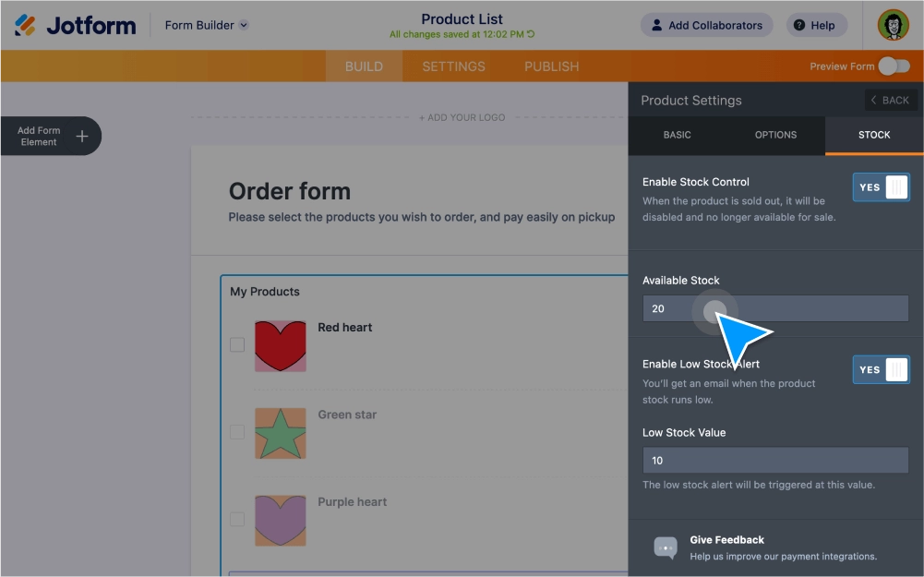Click the Give Feedback speech bubble icon
The image size is (924, 577).
point(664,547)
